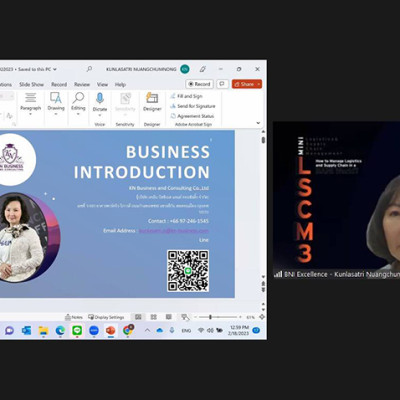Click the PowerPoint taskbar icon
The height and width of the screenshot is (400, 400).
111,330
